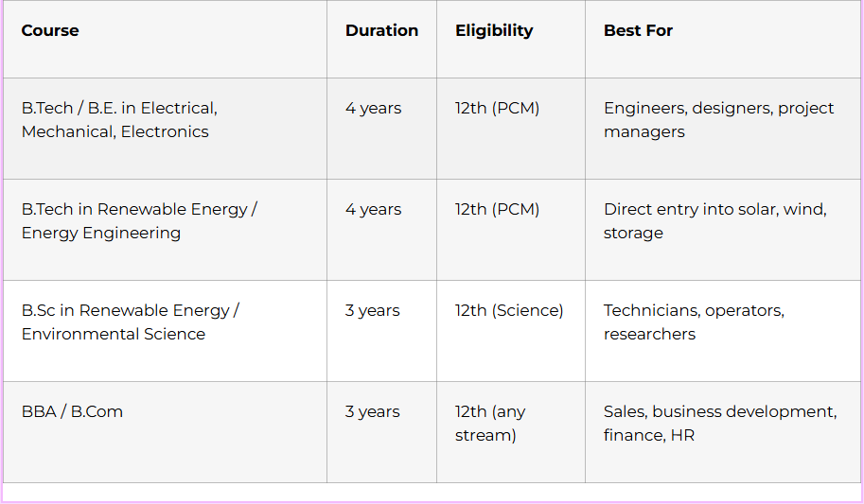This screenshot has width=864, height=504.
Task: Click Sales, business development, finance, HR cell
Action: coord(719,424)
